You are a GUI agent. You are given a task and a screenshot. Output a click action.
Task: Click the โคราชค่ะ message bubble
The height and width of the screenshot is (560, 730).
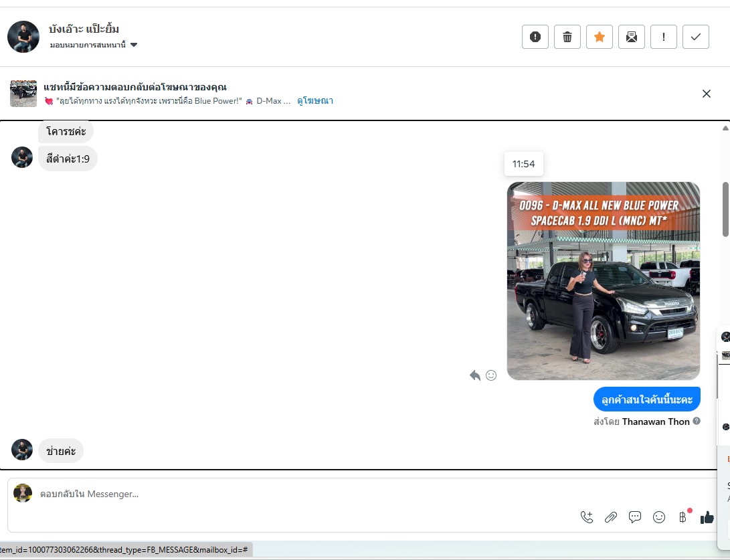pos(66,132)
